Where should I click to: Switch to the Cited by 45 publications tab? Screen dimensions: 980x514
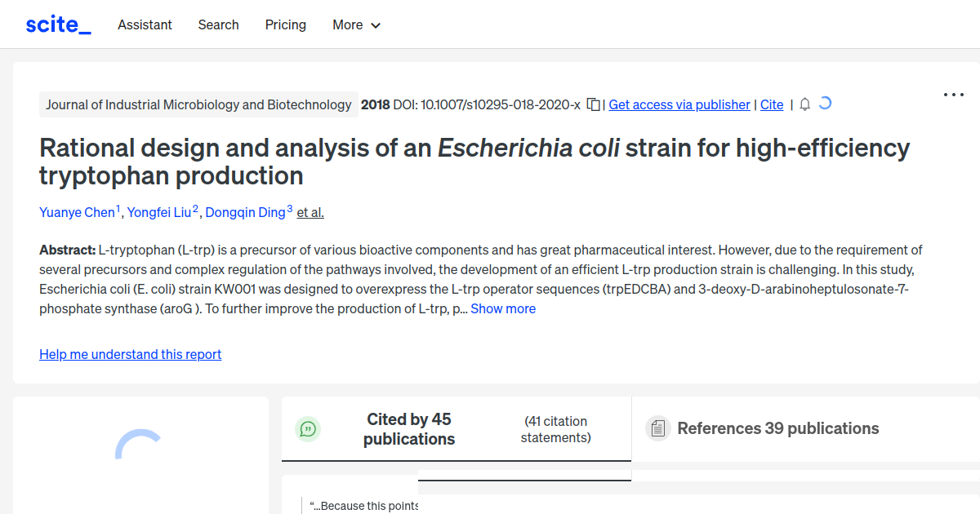pos(408,428)
